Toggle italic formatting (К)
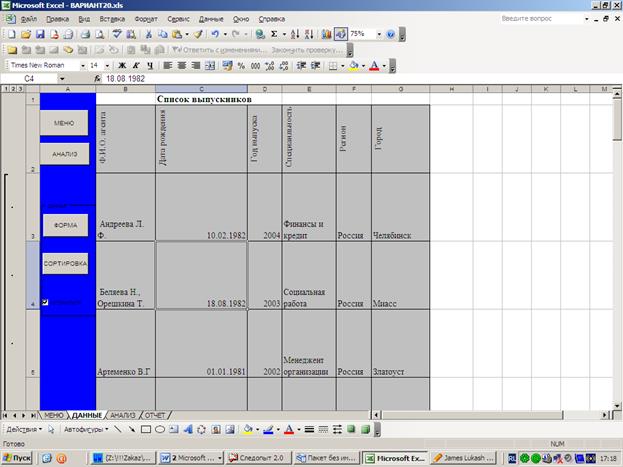 [x=136, y=66]
